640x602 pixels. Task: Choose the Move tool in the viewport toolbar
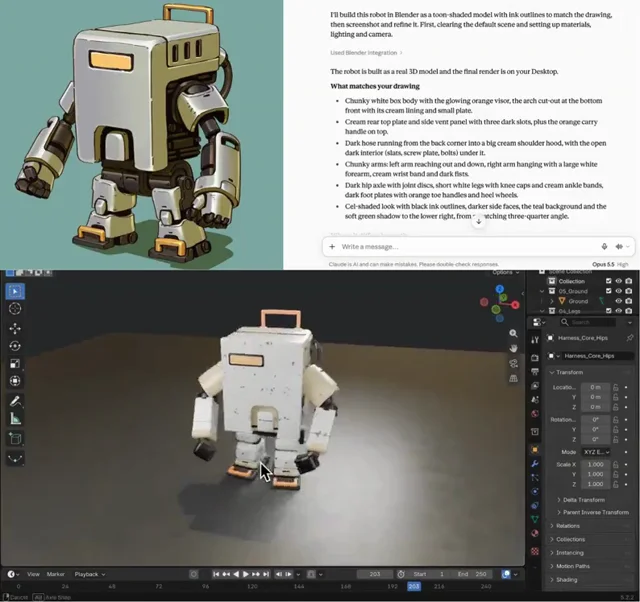[x=15, y=329]
